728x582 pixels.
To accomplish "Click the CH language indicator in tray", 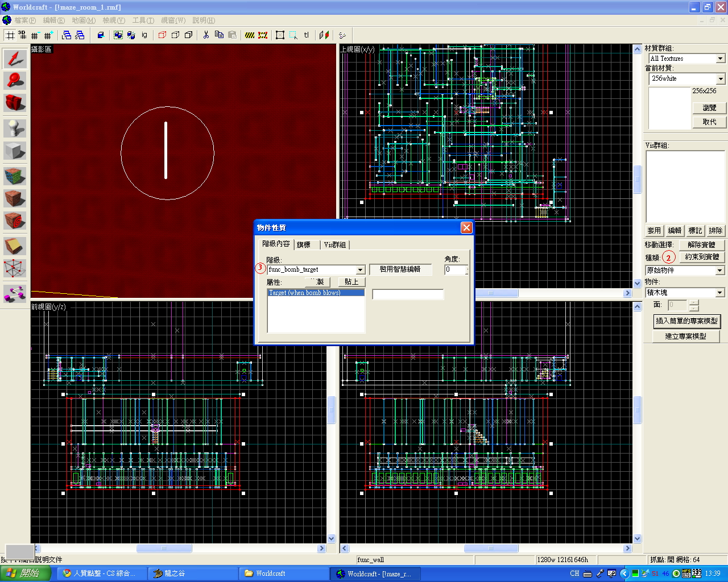I will coord(574,573).
